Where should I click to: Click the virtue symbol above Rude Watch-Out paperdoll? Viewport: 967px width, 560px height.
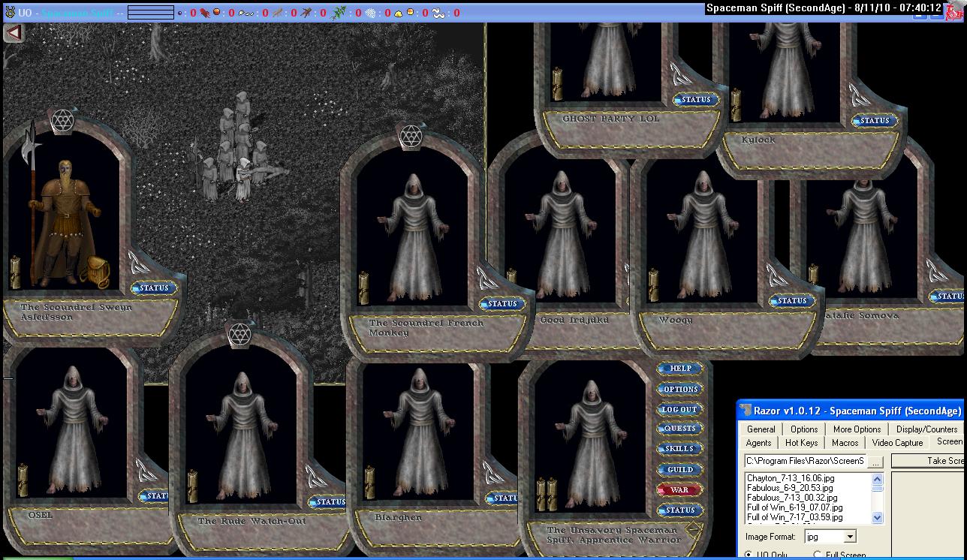pyautogui.click(x=239, y=333)
